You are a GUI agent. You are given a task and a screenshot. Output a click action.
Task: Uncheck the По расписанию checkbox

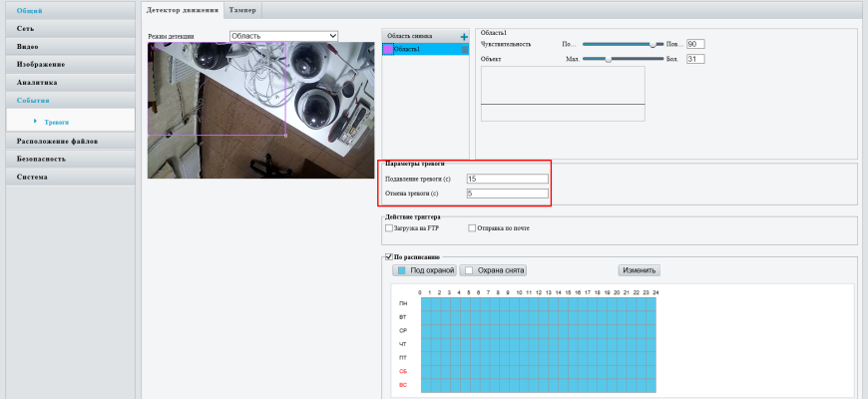coord(389,256)
